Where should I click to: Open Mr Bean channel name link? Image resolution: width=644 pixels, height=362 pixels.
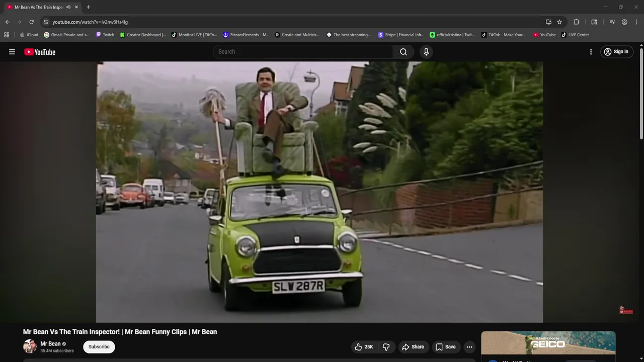click(50, 344)
